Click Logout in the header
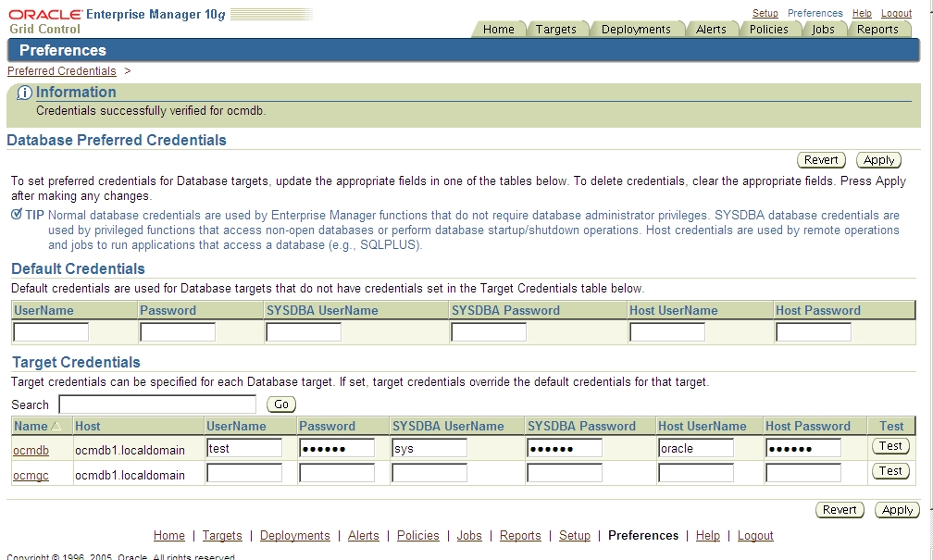This screenshot has width=933, height=560. [896, 13]
